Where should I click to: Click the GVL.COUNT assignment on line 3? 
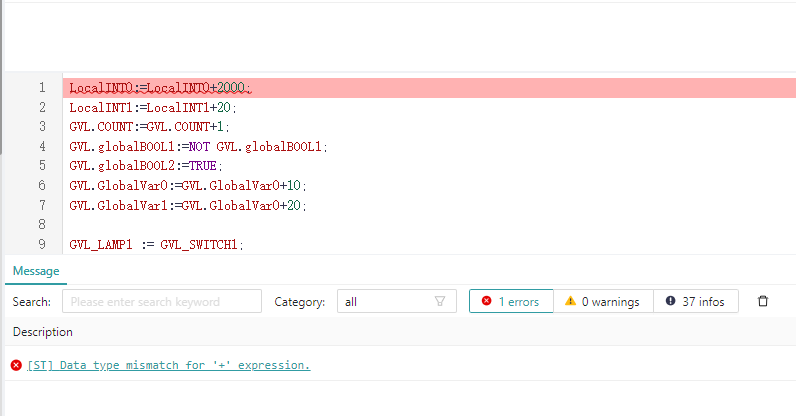[150, 127]
